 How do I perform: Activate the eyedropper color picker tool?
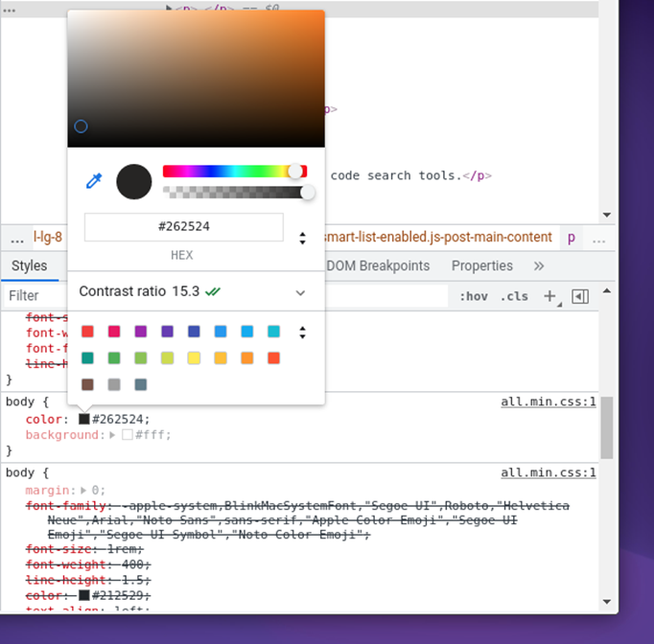click(x=94, y=181)
